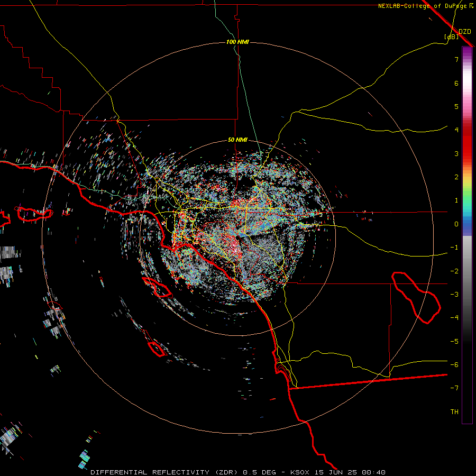
Task: Click the -6 tick label on color scale
Action: click(x=454, y=365)
